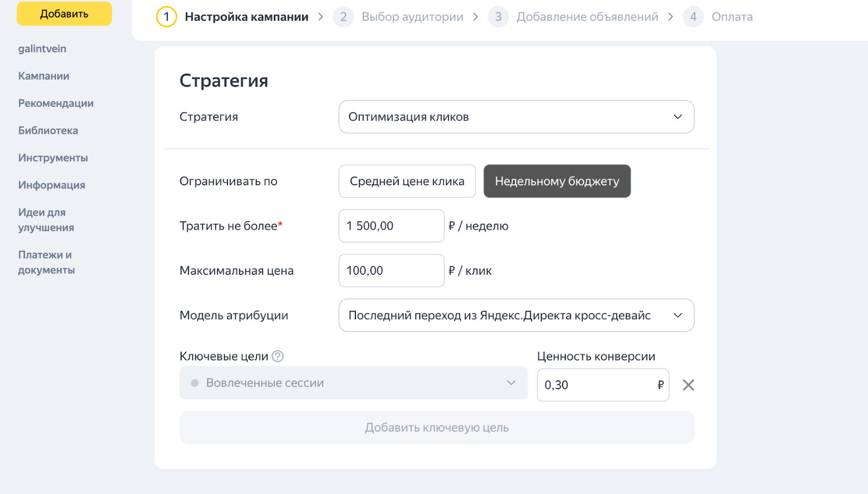Click the Стратегия section heading
The height and width of the screenshot is (494, 868).
(224, 81)
